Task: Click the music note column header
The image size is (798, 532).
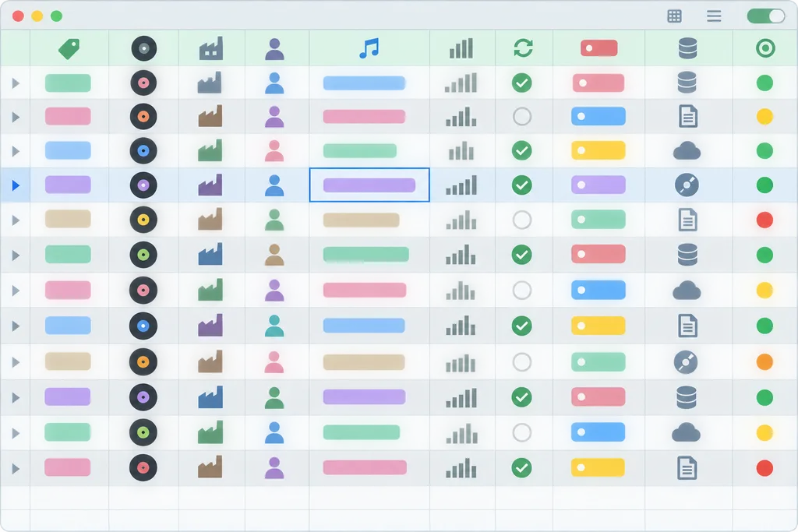Action: point(369,48)
